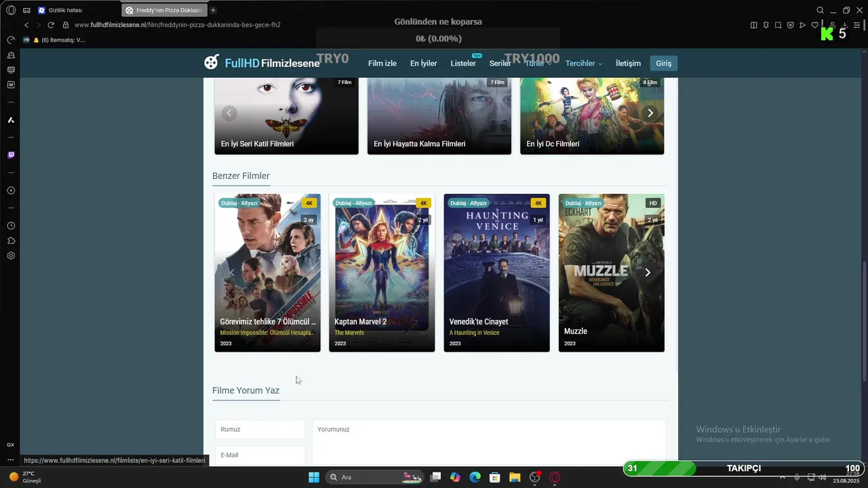Click the Rumuz input field
This screenshot has width=868, height=488.
(260, 429)
